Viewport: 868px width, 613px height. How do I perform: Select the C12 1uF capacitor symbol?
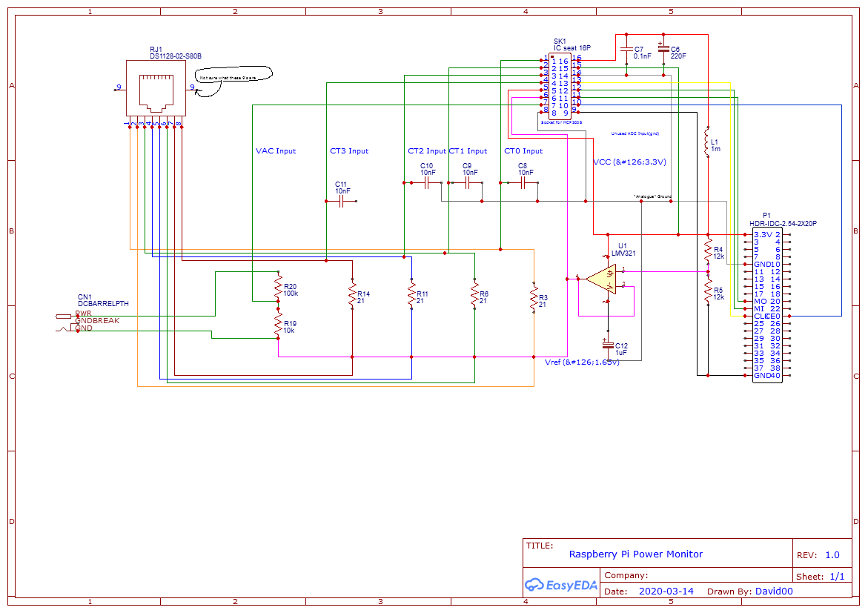click(x=609, y=345)
